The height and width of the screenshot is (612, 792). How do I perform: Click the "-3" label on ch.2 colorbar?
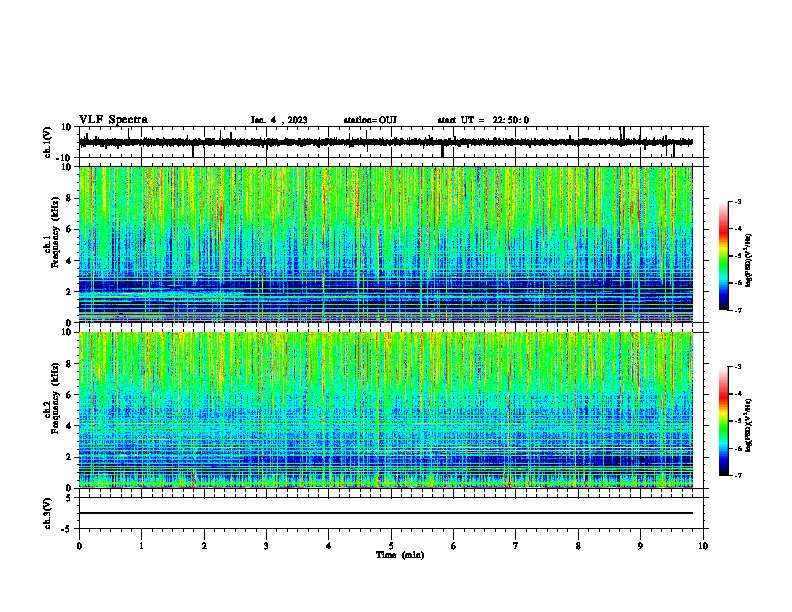click(737, 367)
